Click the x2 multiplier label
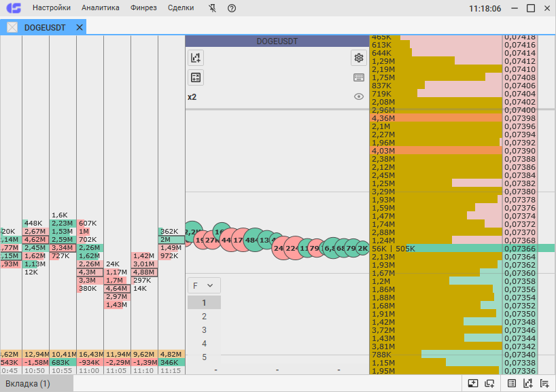The height and width of the screenshot is (392, 556). [192, 96]
